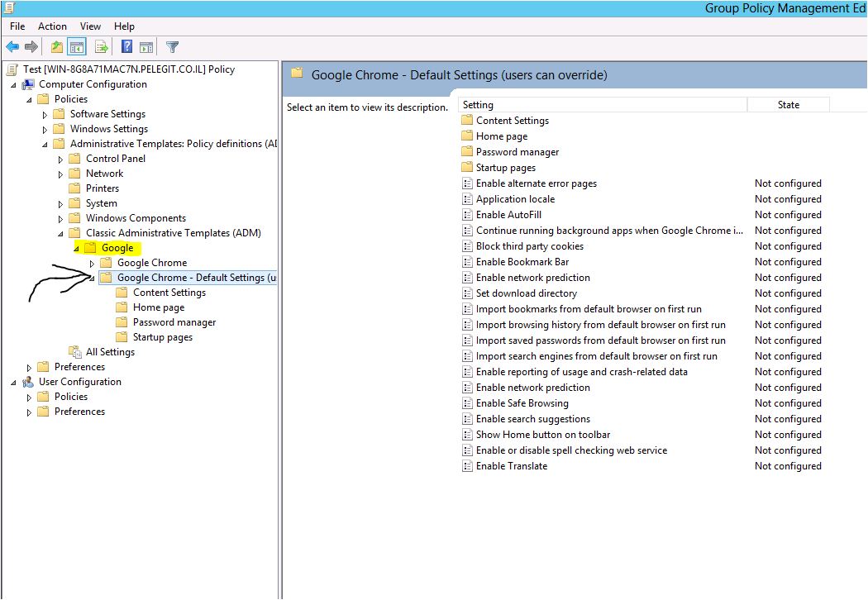Open the Action menu
The height and width of the screenshot is (600, 868).
click(x=52, y=26)
